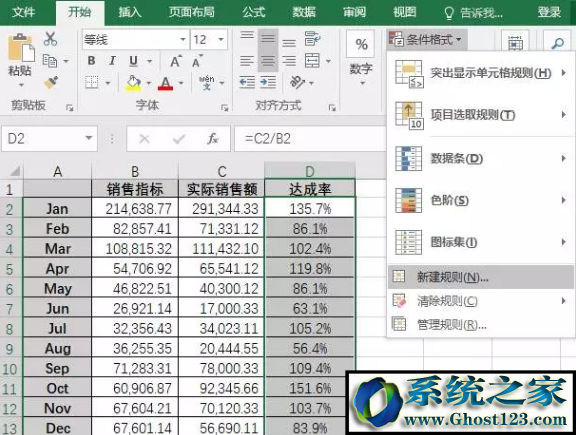Open font group dialog launcher
The width and height of the screenshot is (576, 435).
tap(224, 108)
